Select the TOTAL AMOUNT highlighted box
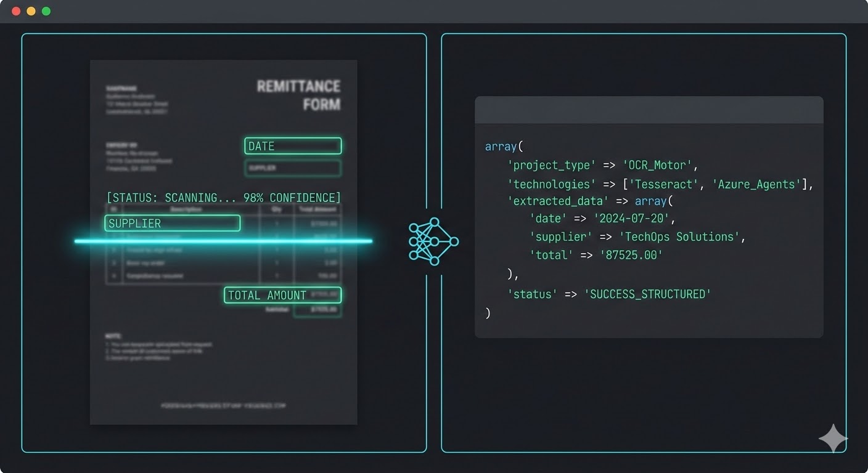The height and width of the screenshot is (473, 868). tap(282, 295)
